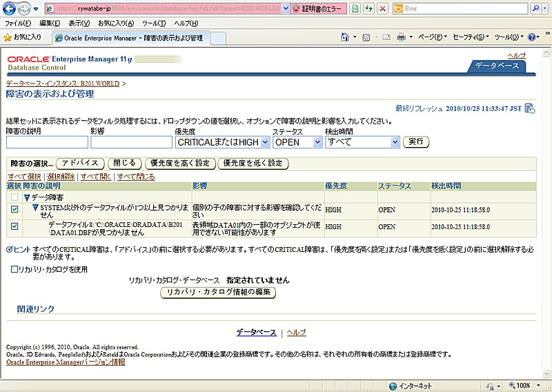Click the インターネット zone globe icon
The image size is (552, 392).
[393, 386]
